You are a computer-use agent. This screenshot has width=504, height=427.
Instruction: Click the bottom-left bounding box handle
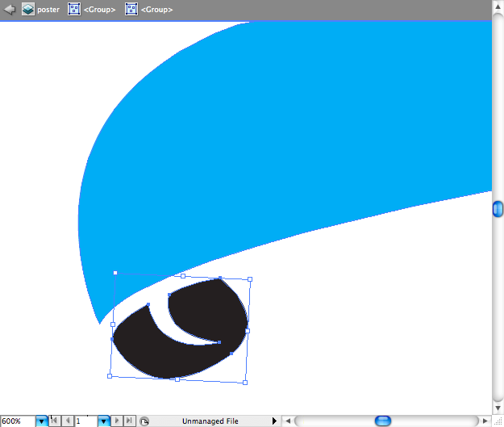point(110,376)
